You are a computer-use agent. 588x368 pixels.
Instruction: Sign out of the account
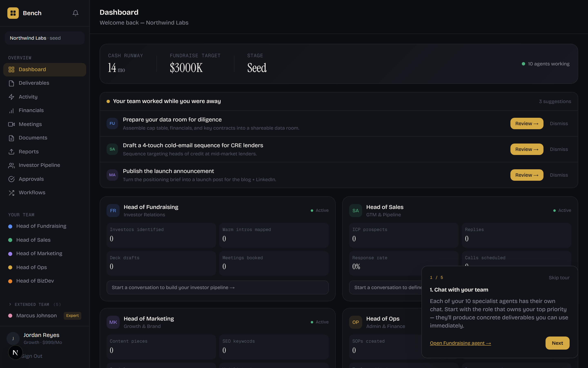coord(32,356)
